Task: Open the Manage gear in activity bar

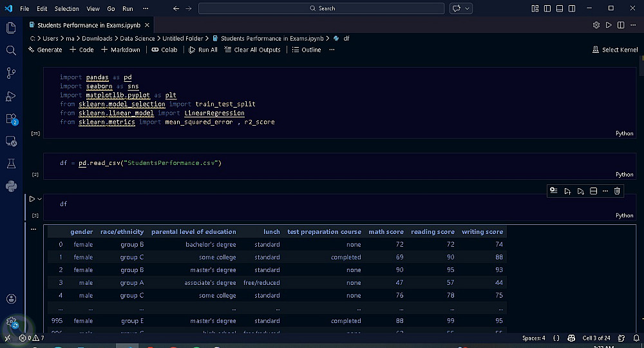Action: [x=11, y=322]
